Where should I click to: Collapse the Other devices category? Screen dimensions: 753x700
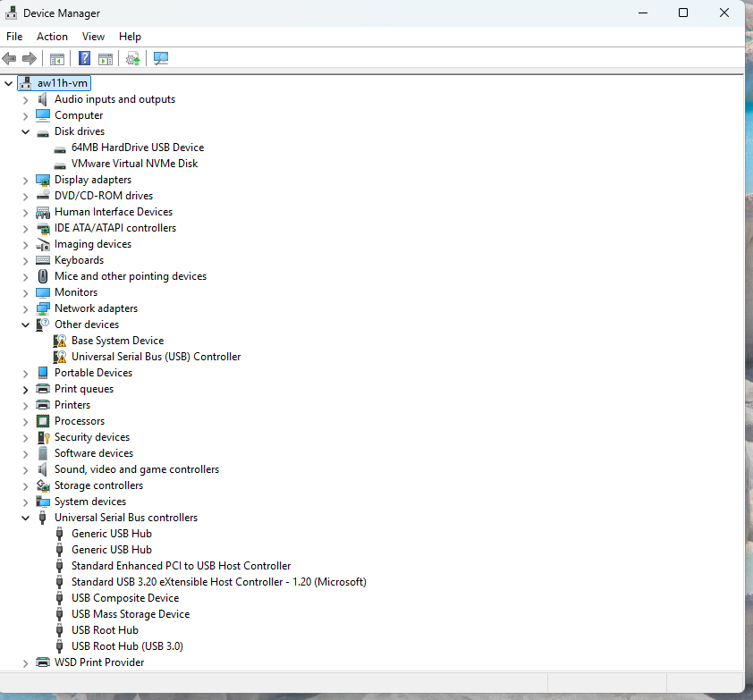click(25, 325)
